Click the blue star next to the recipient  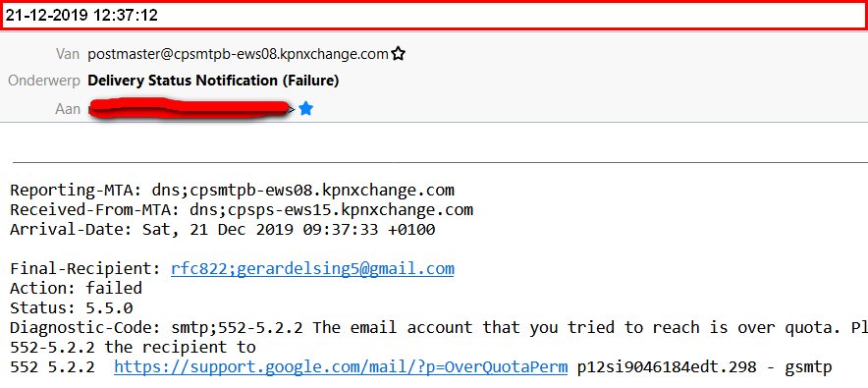[305, 109]
